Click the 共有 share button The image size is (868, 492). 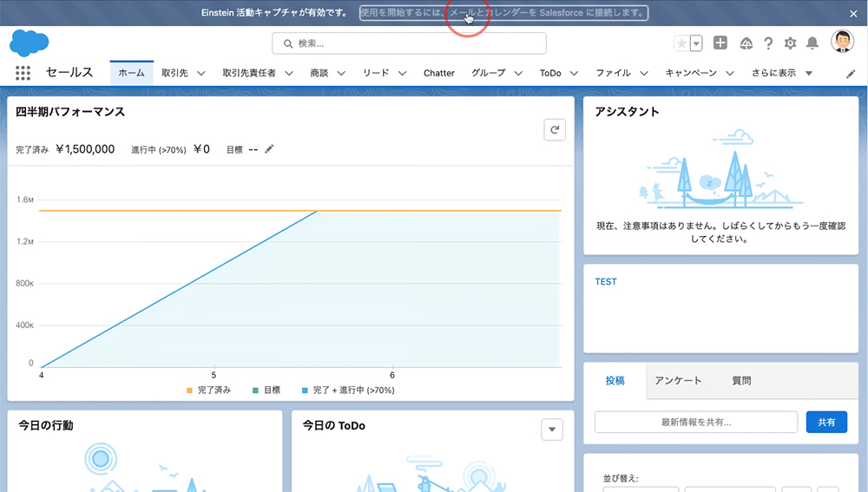coord(826,423)
